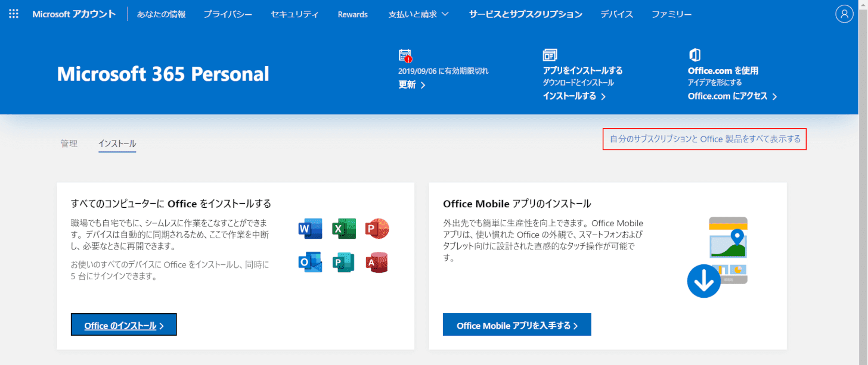Click the 2019/09/06 に有効期限切れ text
This screenshot has width=868, height=365.
click(x=443, y=71)
